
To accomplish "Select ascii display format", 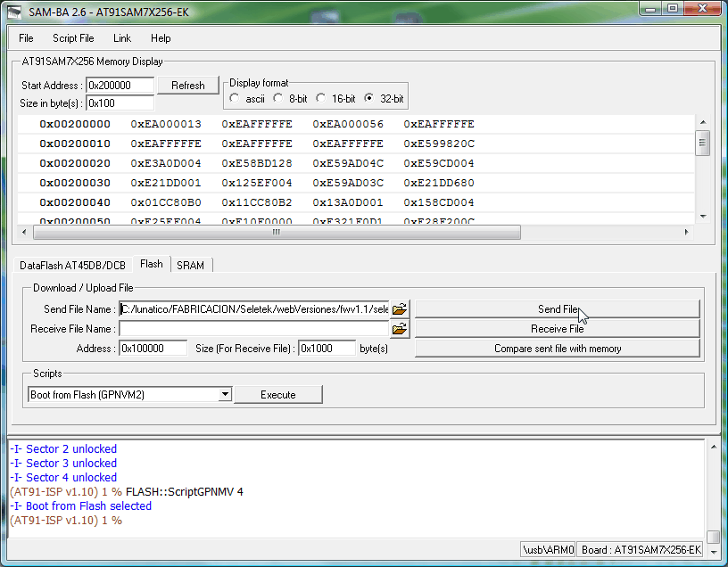I will pos(235,98).
